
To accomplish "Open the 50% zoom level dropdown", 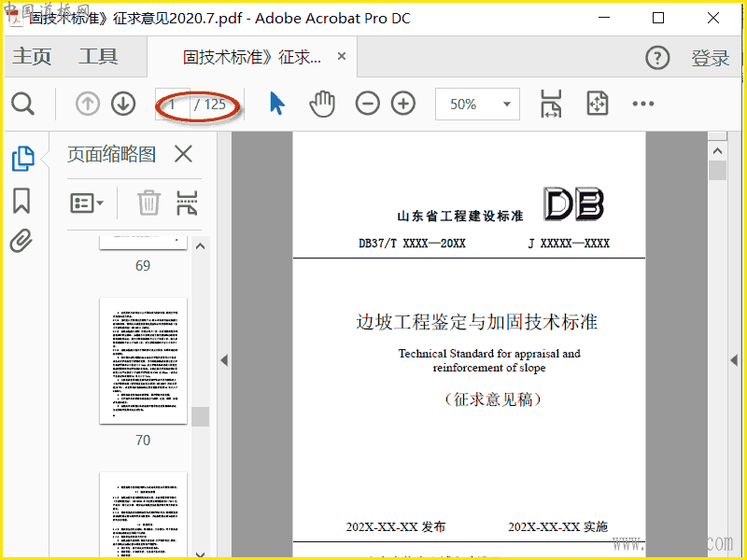I will 477,104.
